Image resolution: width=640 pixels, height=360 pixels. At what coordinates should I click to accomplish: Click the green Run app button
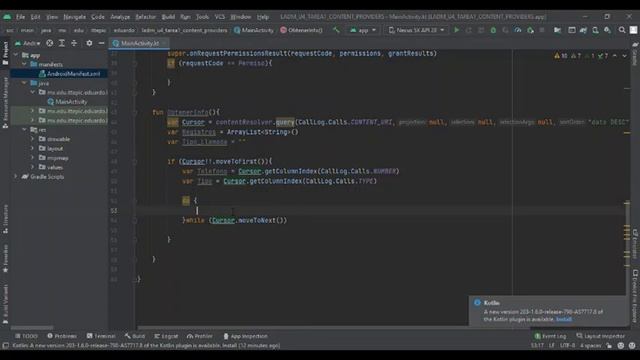point(456,30)
